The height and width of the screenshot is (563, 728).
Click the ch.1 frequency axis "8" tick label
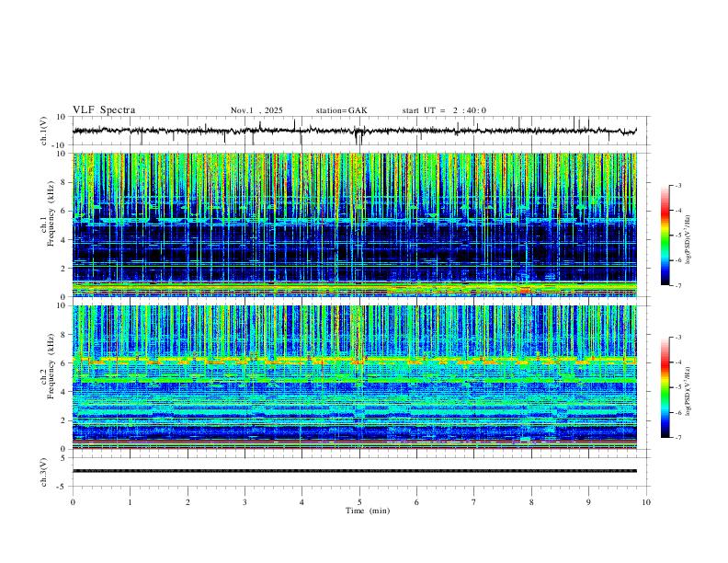(63, 182)
